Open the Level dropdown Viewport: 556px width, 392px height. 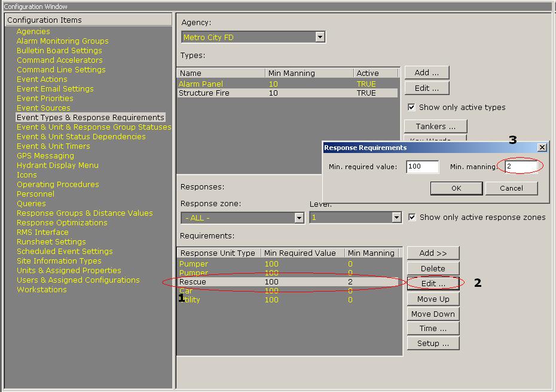396,218
